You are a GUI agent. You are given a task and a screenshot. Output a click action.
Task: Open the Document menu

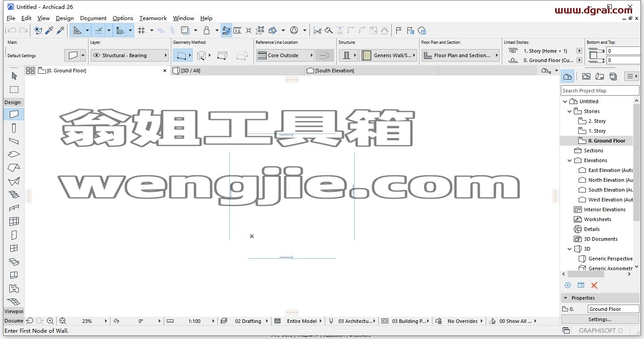point(93,18)
